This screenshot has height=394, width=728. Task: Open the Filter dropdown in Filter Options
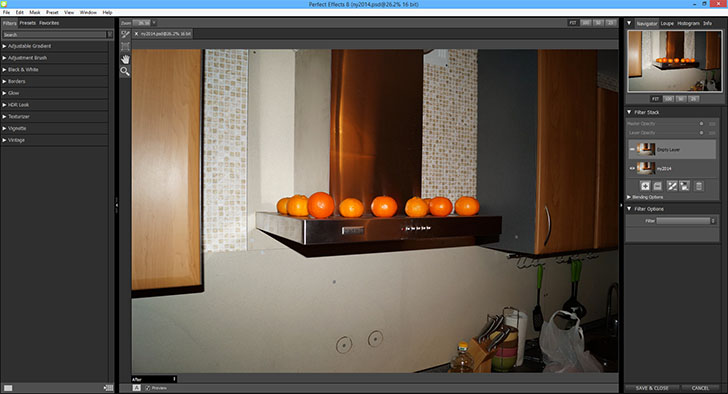[x=686, y=221]
